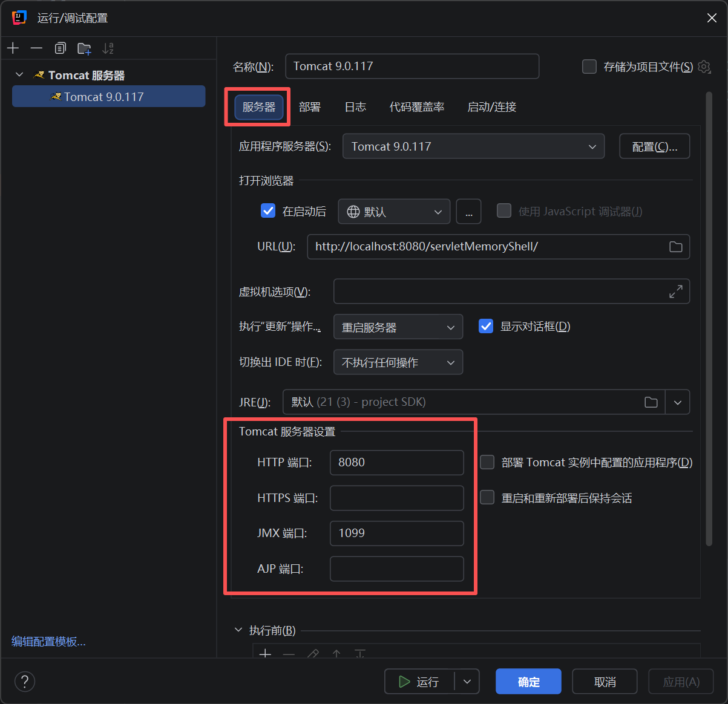
Task: Open browser selection ellipsis button
Action: (468, 212)
